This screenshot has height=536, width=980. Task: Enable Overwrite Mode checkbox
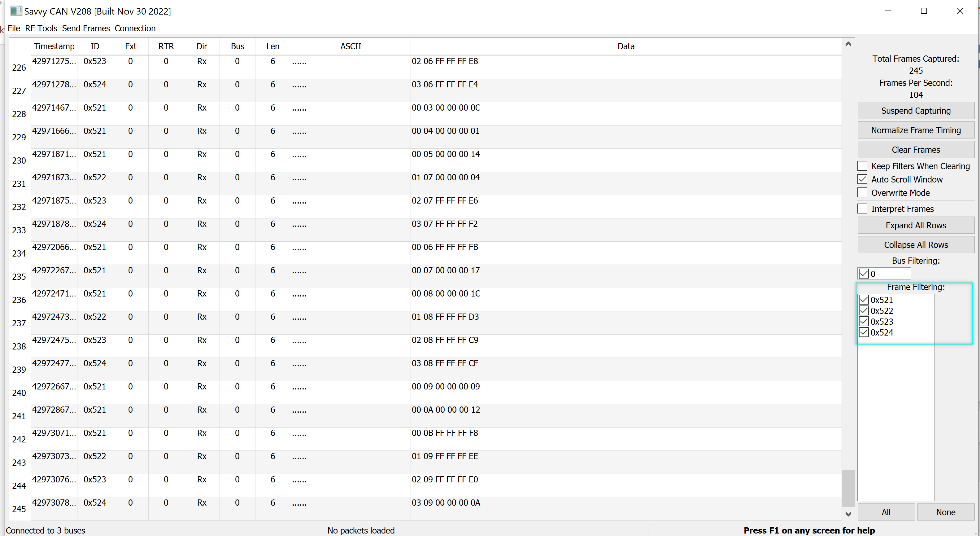coord(862,193)
